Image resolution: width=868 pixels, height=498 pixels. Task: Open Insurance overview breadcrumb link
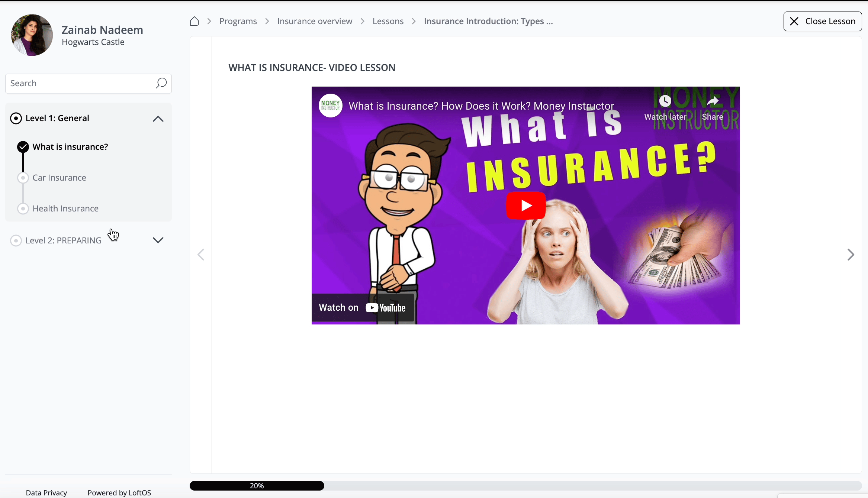315,21
